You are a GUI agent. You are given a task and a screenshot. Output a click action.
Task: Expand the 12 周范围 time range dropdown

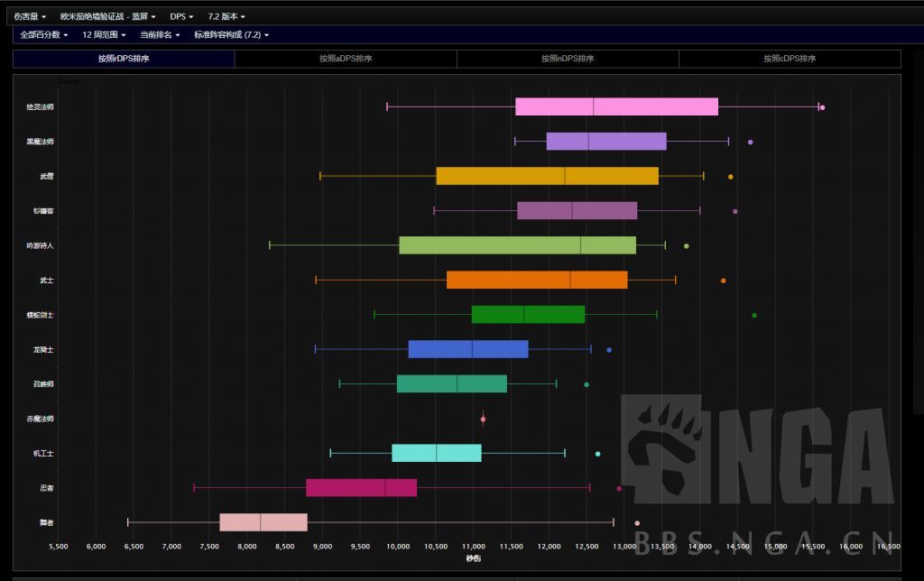pyautogui.click(x=104, y=34)
